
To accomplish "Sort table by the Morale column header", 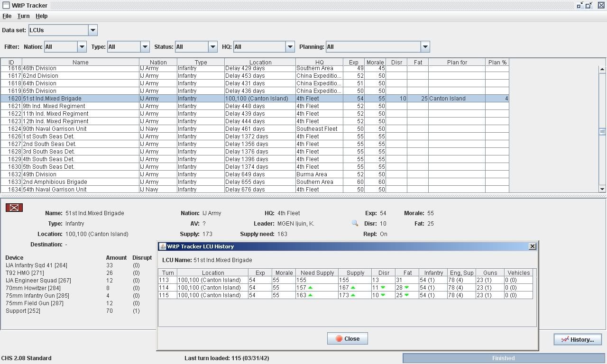I will point(375,62).
